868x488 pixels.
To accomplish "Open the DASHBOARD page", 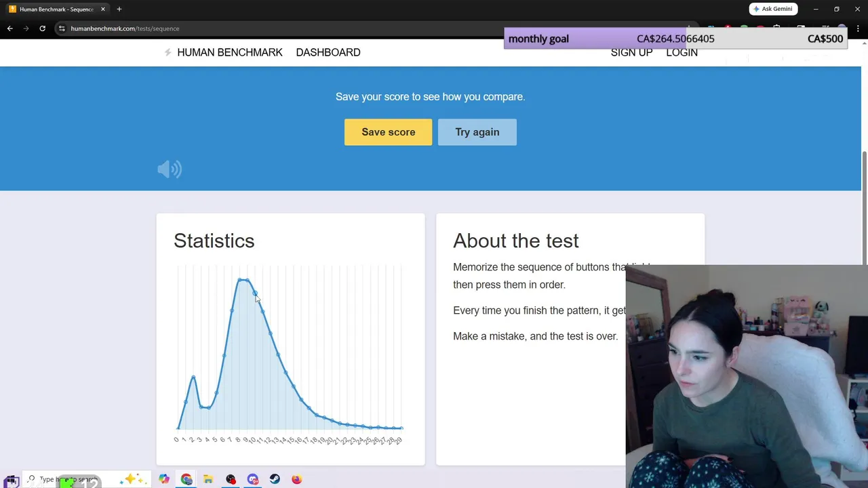I will (x=328, y=52).
